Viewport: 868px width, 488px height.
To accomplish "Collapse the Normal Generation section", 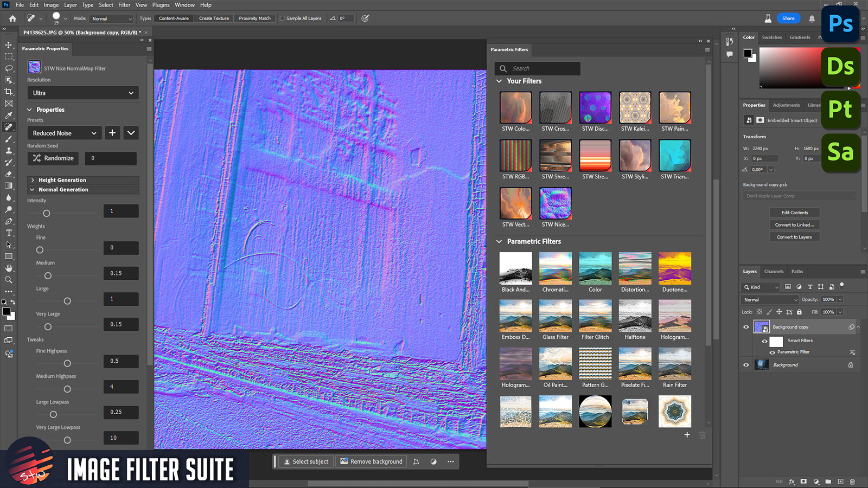I will (31, 189).
